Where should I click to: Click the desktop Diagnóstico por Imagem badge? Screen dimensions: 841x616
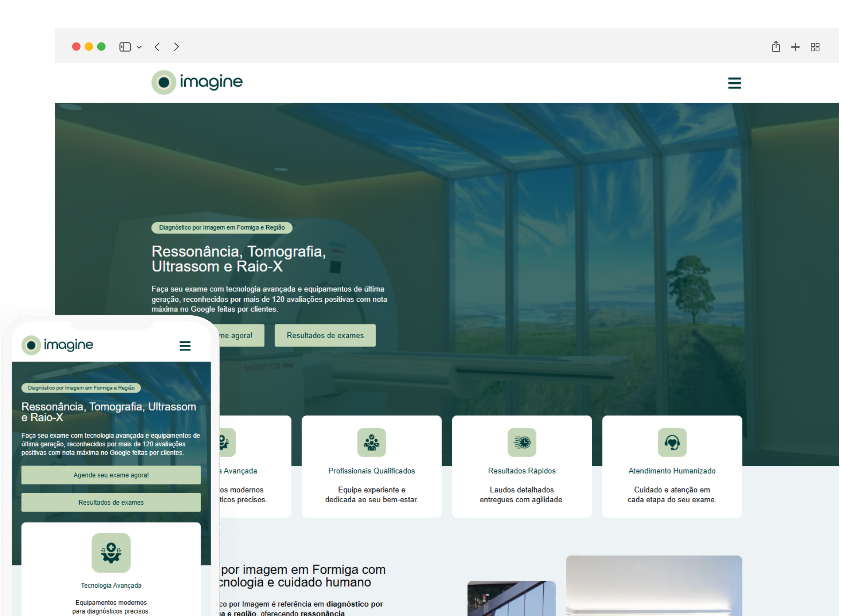(222, 228)
